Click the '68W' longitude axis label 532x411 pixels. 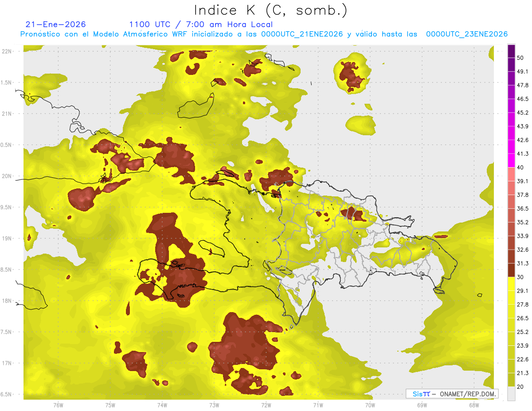point(473,405)
